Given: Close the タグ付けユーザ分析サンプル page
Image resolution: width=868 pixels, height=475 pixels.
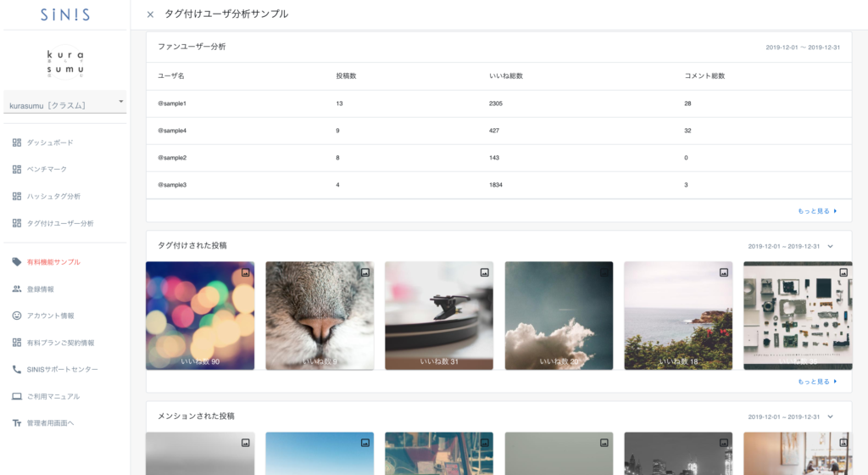Looking at the screenshot, I should click(x=150, y=14).
